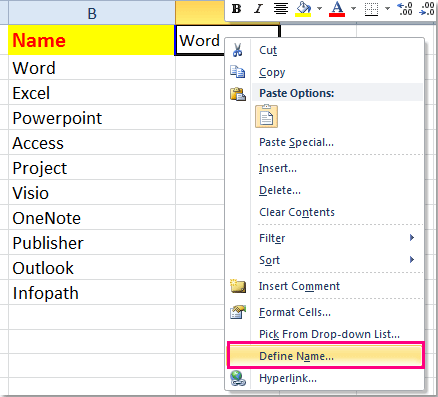This screenshot has height=397, width=438.
Task: Apply center alignment from mini toolbar
Action: (281, 9)
